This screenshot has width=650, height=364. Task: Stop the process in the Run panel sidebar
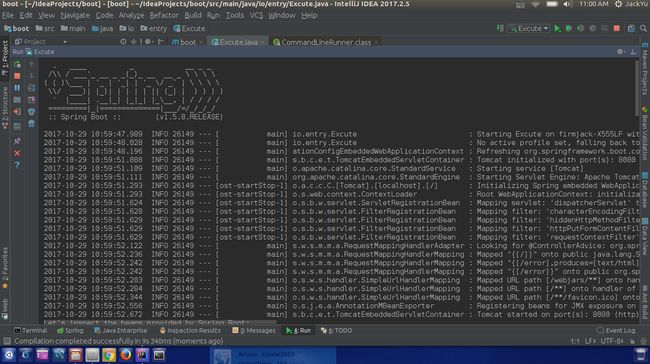point(17,76)
